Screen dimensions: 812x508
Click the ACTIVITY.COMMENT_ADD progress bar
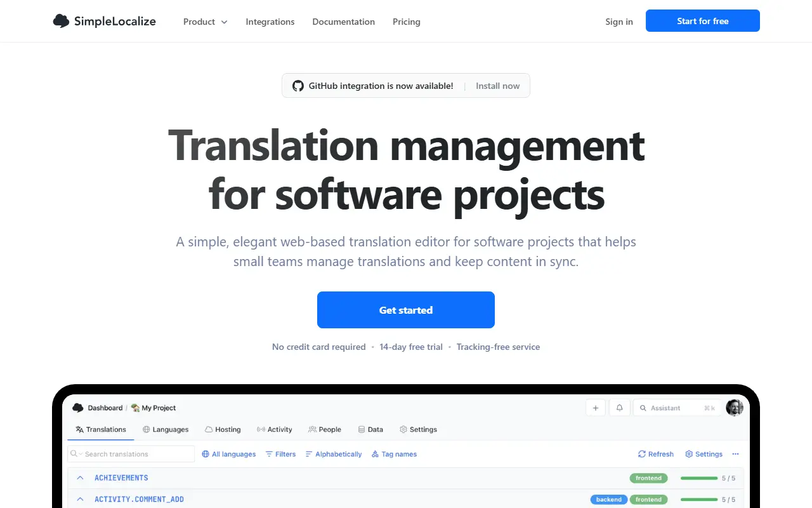[699, 500]
